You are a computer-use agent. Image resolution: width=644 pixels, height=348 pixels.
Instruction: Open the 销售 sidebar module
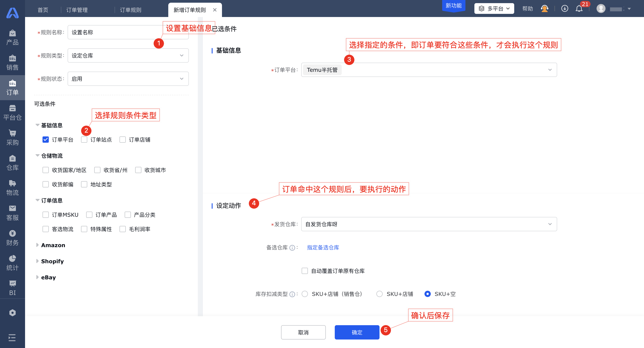click(x=12, y=62)
